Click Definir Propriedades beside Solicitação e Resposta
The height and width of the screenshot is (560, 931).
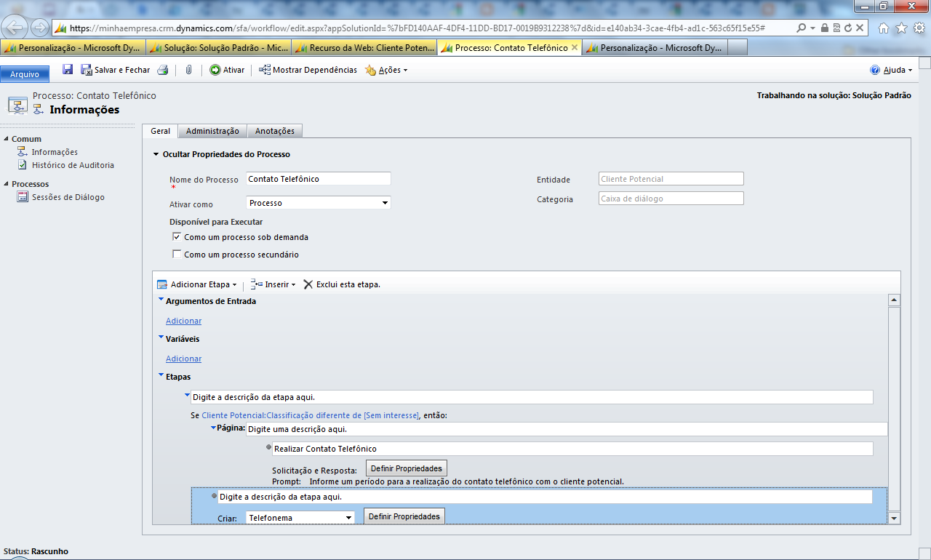click(x=406, y=468)
